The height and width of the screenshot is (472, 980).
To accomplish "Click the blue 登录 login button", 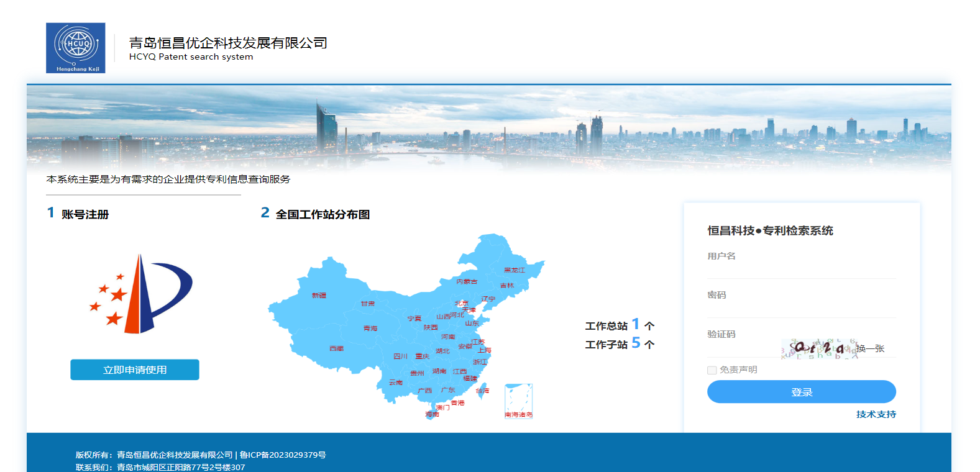I will coord(801,392).
